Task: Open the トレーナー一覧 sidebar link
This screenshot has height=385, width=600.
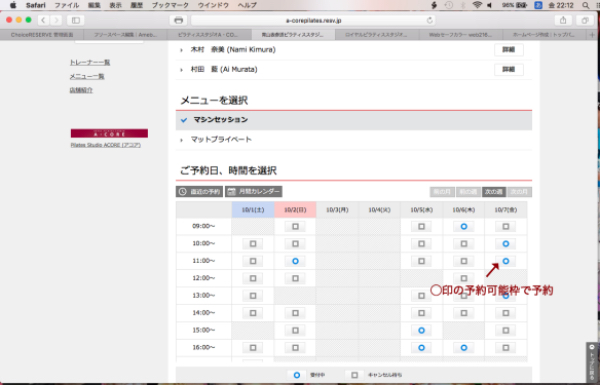Action: 90,62
